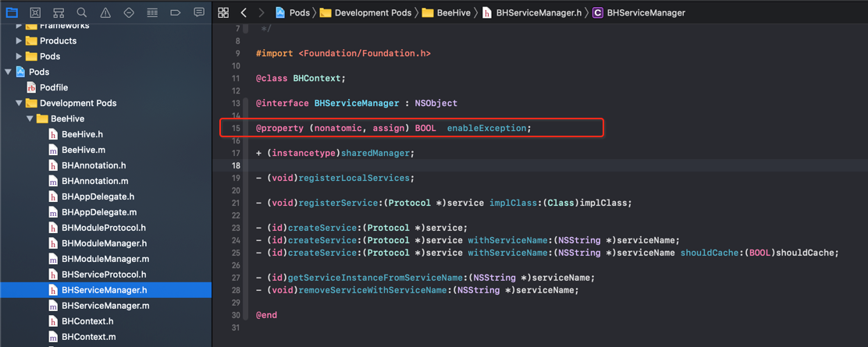Click BeeHive in the jump bar
Screen dimensions: 868x347
pos(446,12)
